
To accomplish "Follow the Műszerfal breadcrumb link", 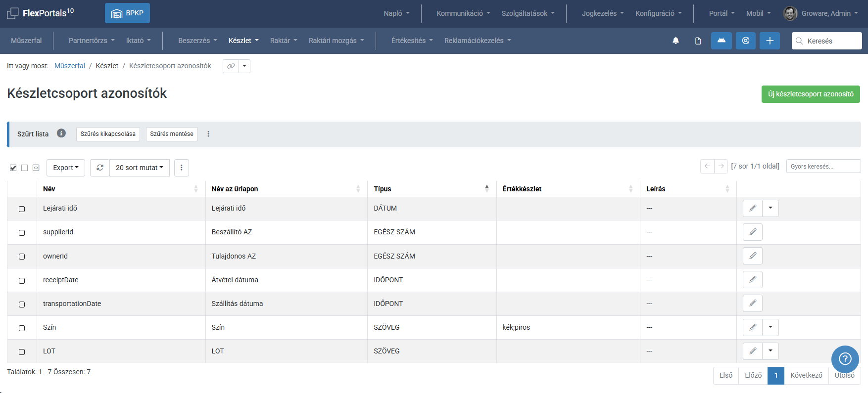I will pos(70,66).
